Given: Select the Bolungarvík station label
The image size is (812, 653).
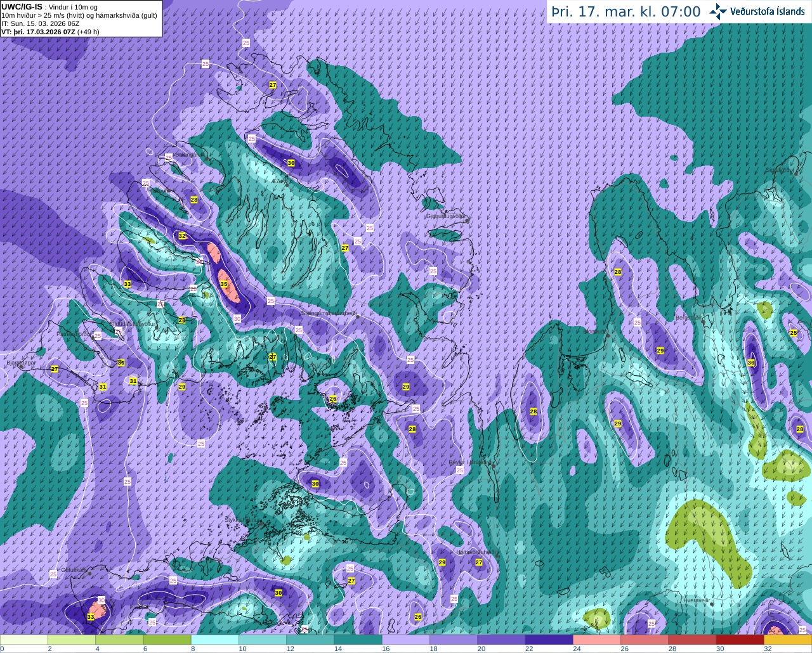Looking at the screenshot, I should click(190, 155).
